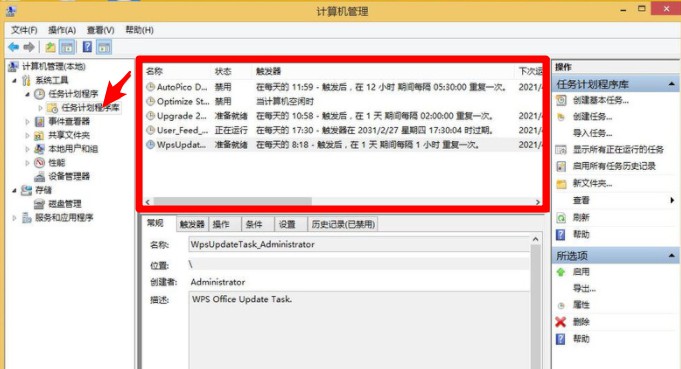Click 导入任务... action
681x369 pixels.
[592, 133]
